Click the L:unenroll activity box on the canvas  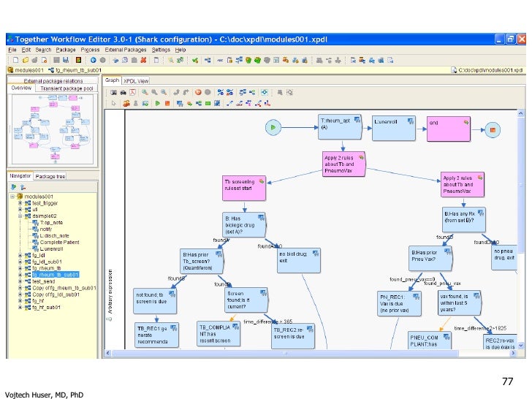coord(394,129)
